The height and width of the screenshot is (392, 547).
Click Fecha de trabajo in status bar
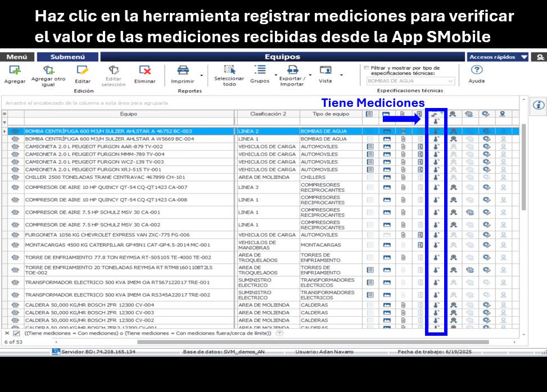point(435,352)
